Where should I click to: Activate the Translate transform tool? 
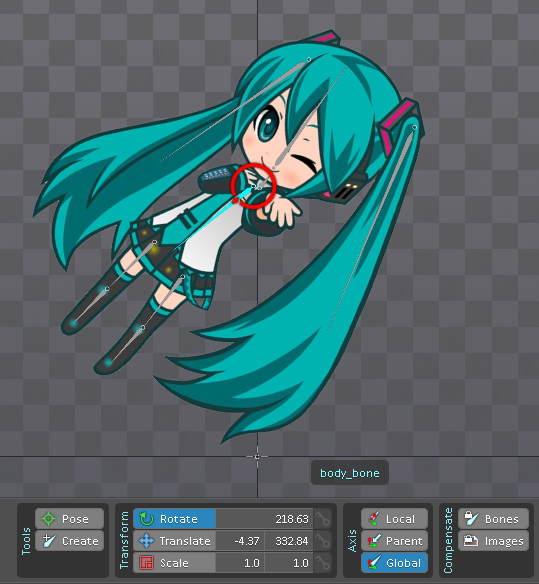point(174,541)
